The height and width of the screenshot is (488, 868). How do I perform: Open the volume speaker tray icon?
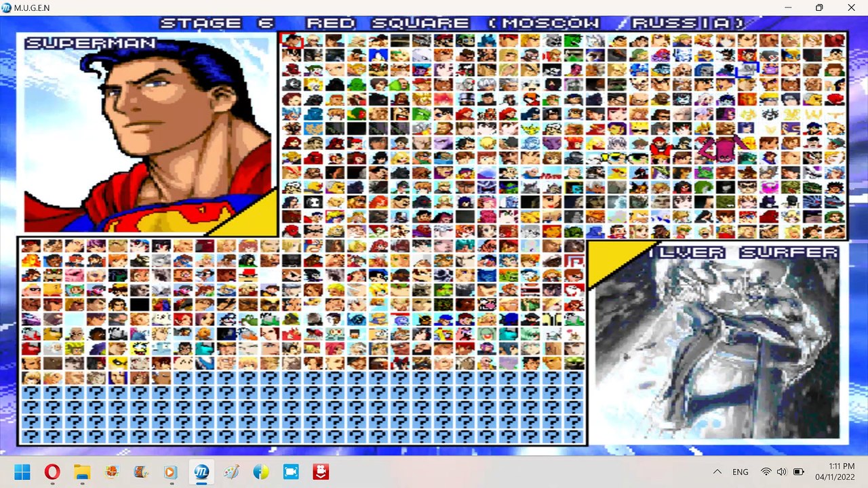[782, 472]
